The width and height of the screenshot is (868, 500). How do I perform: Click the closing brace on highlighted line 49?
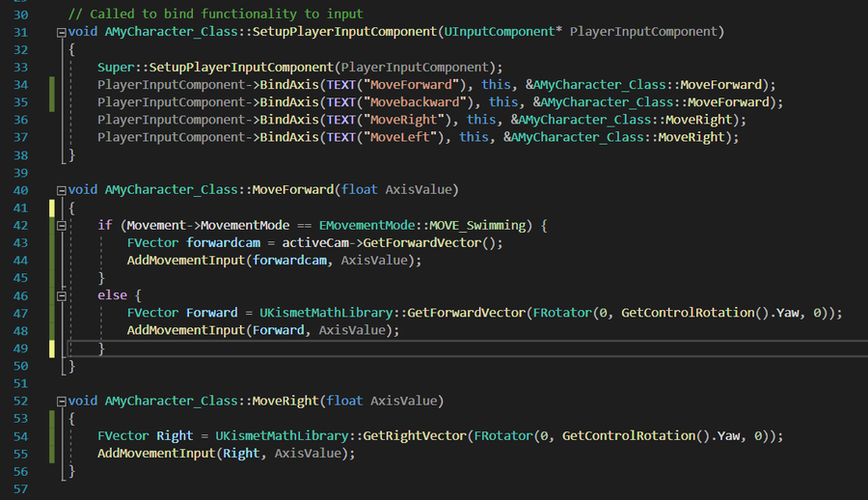point(101,348)
